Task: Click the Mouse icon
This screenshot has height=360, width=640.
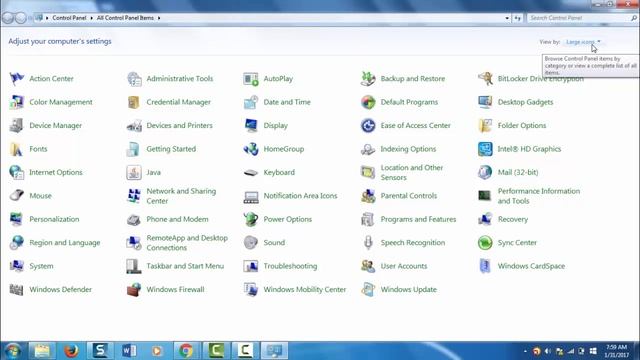Action: [17, 196]
